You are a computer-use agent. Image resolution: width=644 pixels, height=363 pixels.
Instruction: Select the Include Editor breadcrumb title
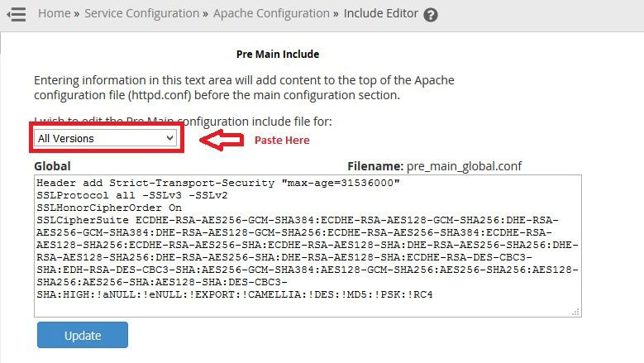[x=381, y=13]
